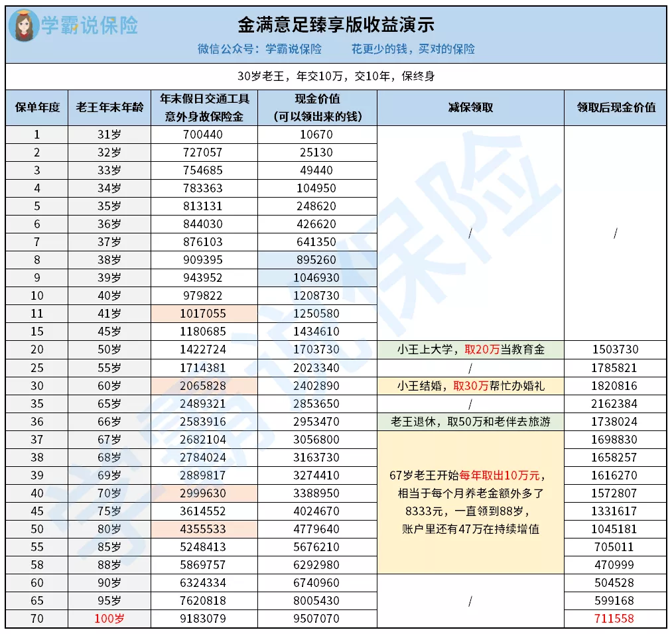Screen dimensions: 672x634
Task: Click the note 小王结婚，取30万帮忙办婚礼
Action: tap(470, 386)
